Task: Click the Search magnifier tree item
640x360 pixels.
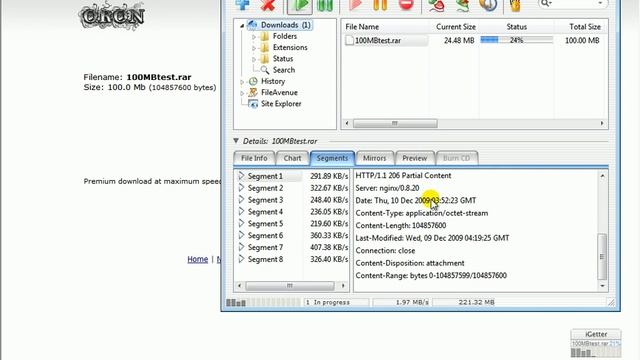Action: 278,70
